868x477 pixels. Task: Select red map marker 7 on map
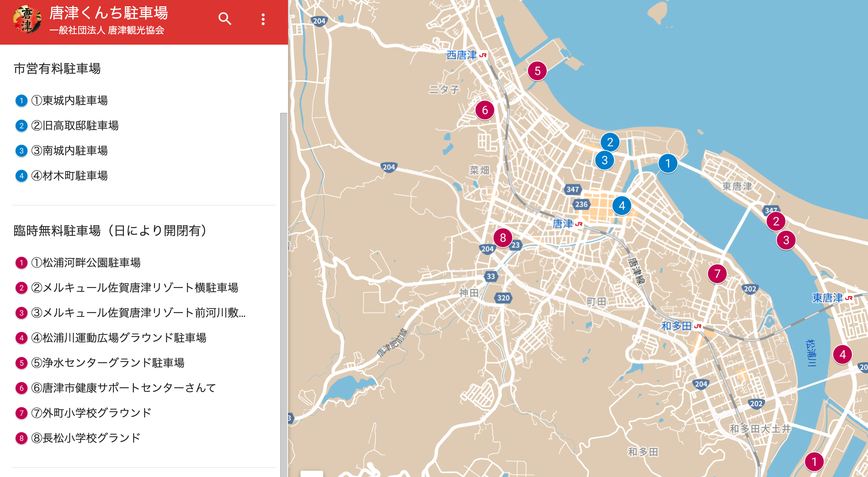(717, 274)
